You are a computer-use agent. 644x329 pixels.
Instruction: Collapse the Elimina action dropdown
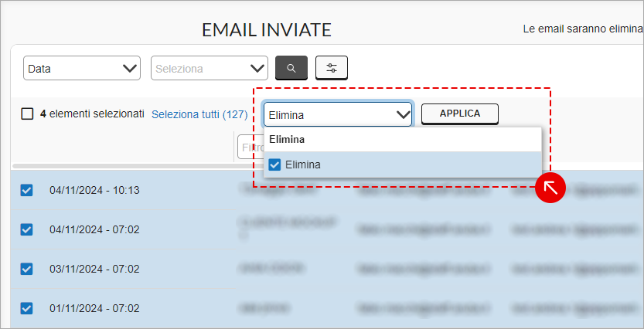[338, 114]
